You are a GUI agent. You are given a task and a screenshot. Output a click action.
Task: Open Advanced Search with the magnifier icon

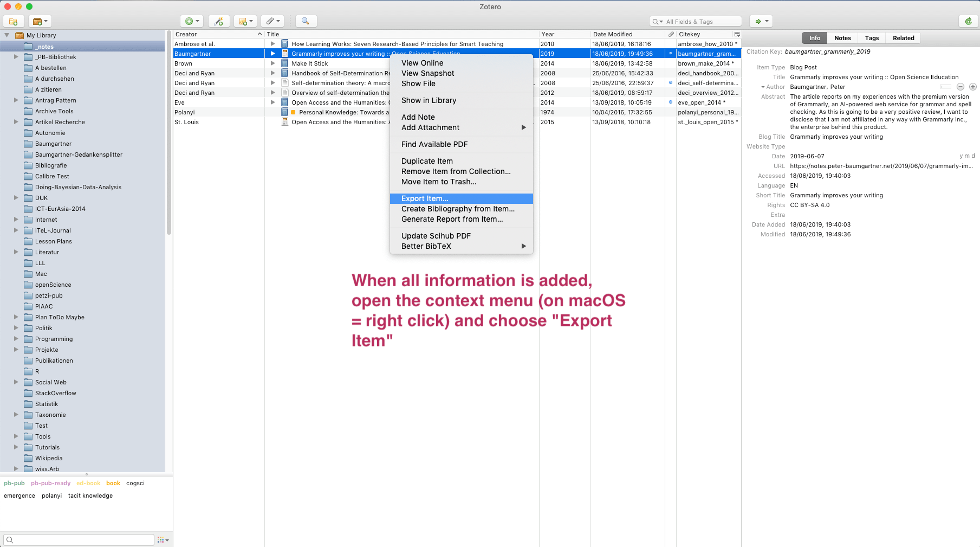306,21
